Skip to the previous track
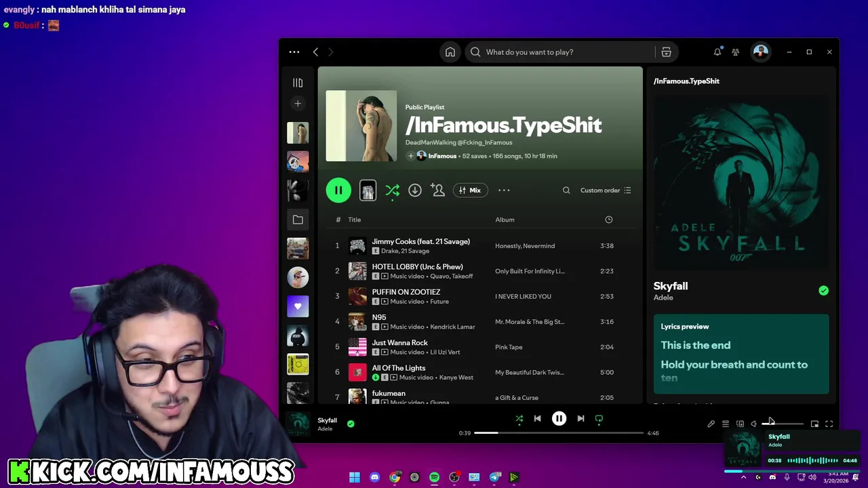This screenshot has width=868, height=488. click(537, 419)
